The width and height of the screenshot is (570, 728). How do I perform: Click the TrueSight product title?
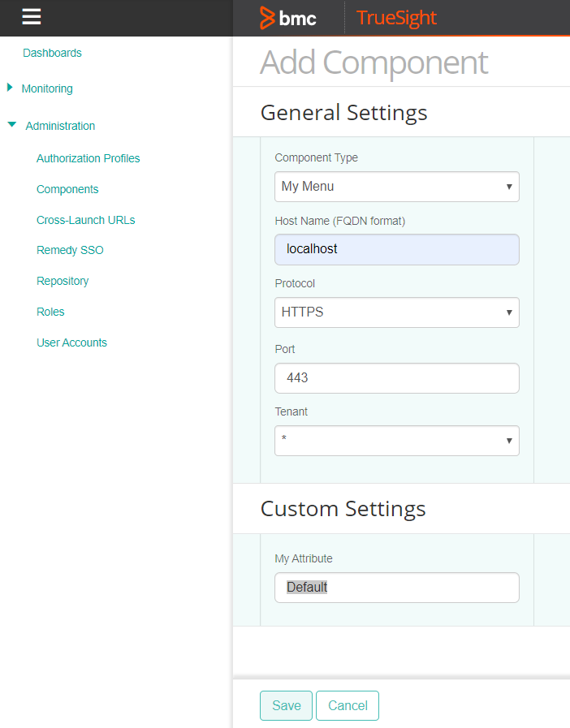pos(396,18)
